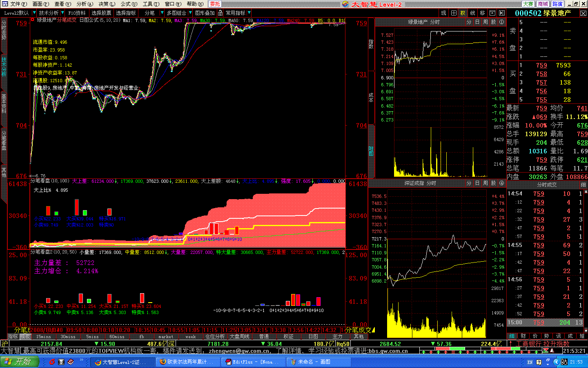Select 分 in 绿景地产 分时 panel header
The image size is (588, 368).
(x=469, y=22)
